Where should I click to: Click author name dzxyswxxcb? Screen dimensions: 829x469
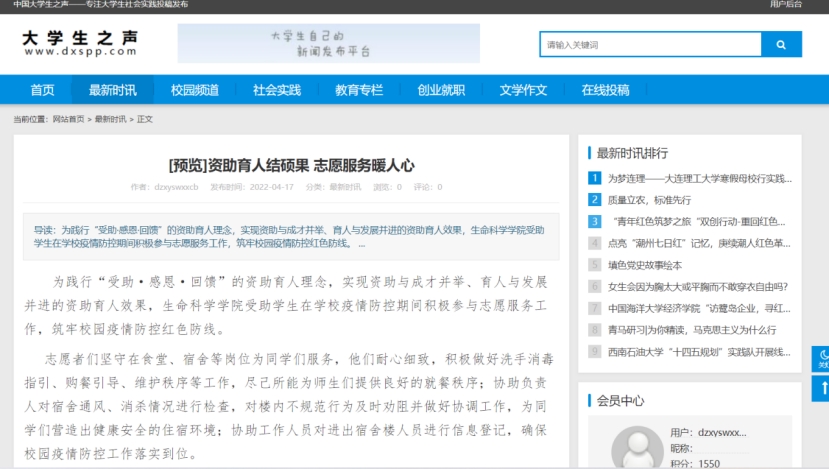coord(176,187)
